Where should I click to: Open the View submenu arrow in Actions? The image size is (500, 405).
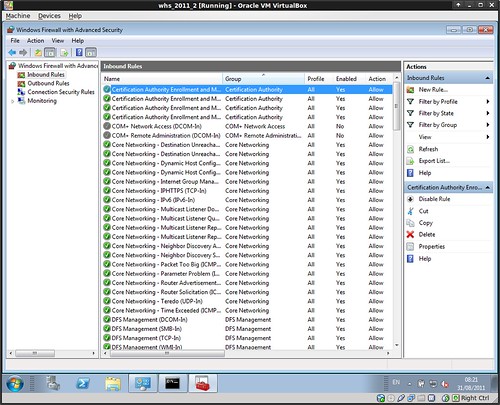488,137
